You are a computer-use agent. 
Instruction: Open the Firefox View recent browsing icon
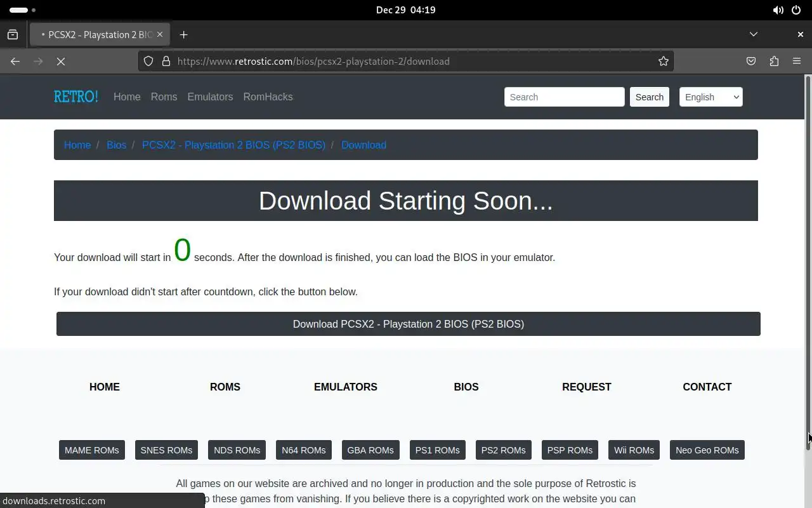pyautogui.click(x=13, y=34)
